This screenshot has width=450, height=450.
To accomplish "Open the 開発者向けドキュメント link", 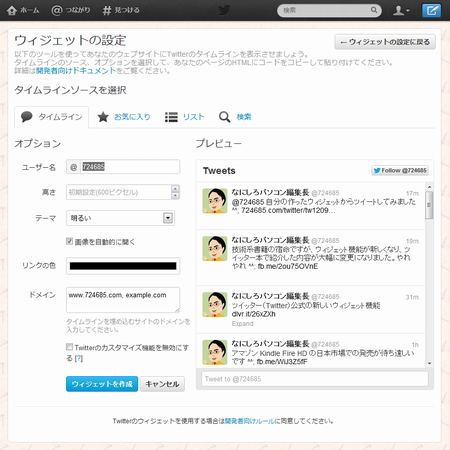I will click(x=76, y=71).
